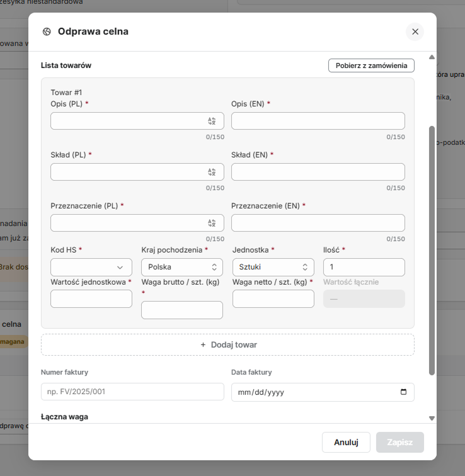Click the Wartość jednostkowa input field
The image size is (465, 476).
click(x=91, y=298)
